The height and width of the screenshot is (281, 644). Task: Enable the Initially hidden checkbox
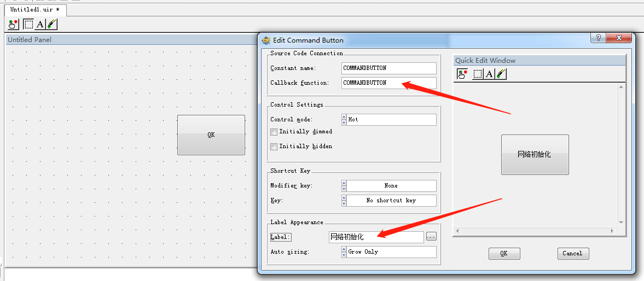pyautogui.click(x=274, y=147)
